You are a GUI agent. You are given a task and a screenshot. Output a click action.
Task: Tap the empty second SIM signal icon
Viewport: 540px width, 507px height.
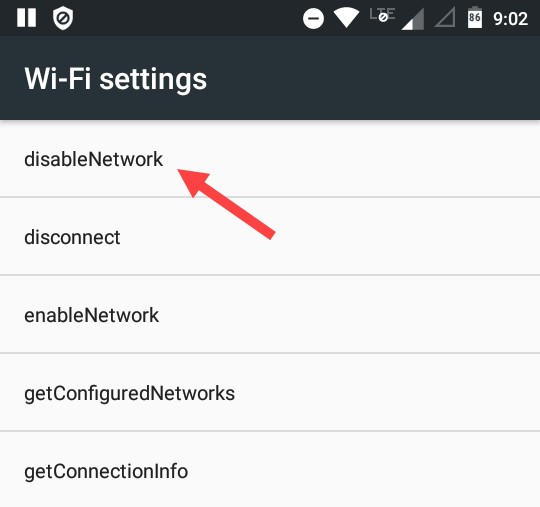pyautogui.click(x=445, y=17)
